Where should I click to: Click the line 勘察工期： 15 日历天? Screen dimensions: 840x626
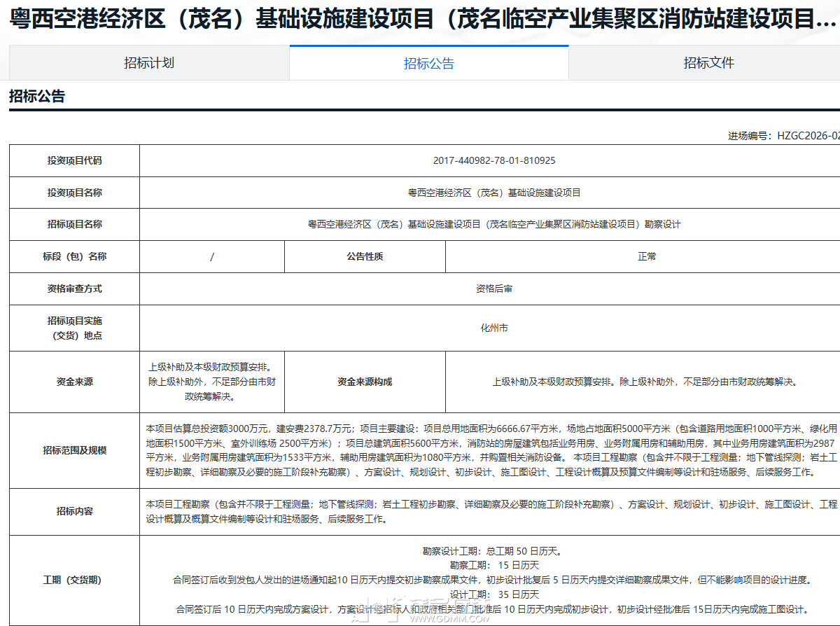click(494, 565)
